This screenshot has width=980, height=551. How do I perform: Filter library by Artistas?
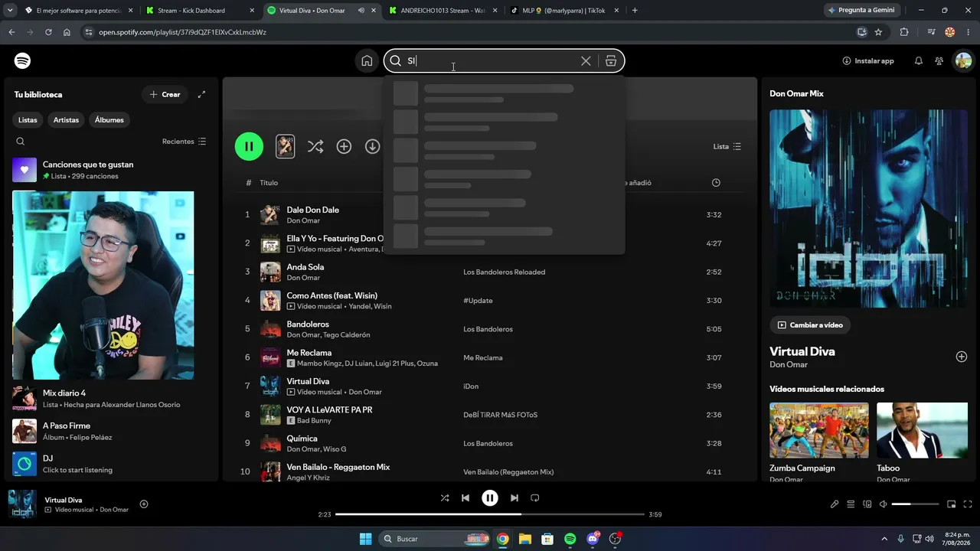66,120
